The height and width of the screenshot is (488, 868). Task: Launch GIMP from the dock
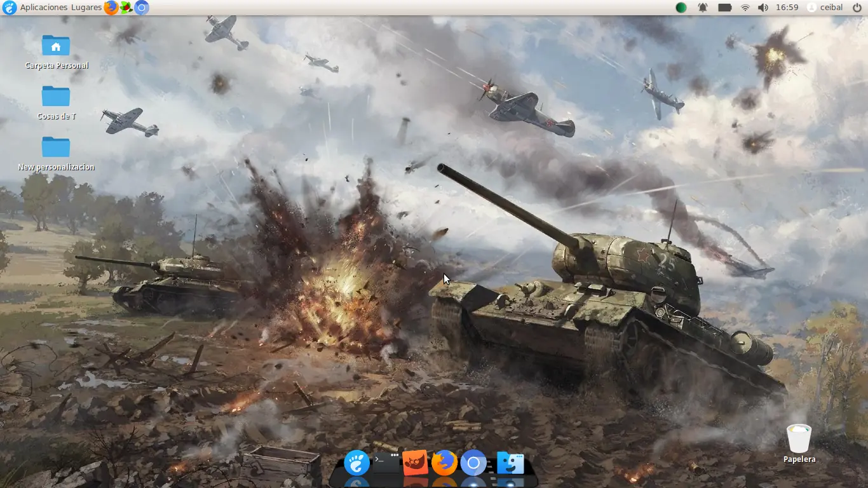point(415,463)
